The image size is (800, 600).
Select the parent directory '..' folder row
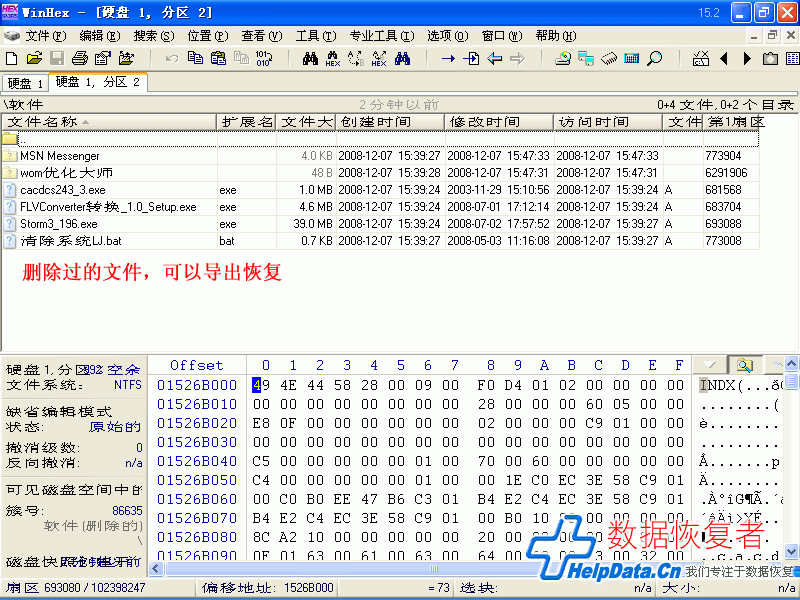(x=381, y=139)
